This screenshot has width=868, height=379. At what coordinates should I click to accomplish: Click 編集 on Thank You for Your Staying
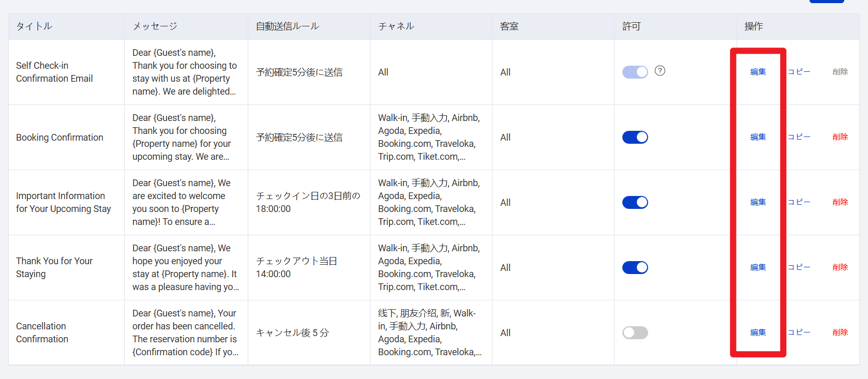tap(758, 267)
